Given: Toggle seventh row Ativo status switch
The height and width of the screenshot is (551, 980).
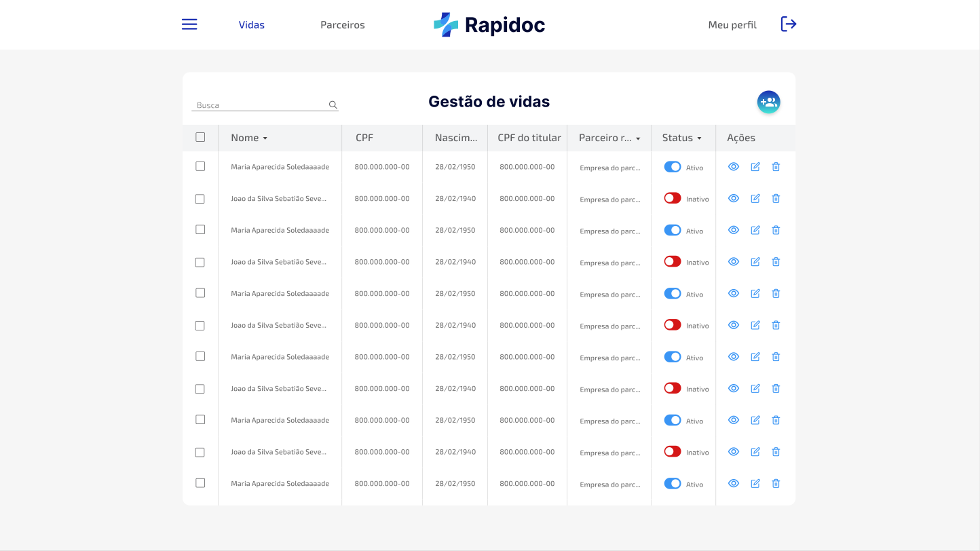Looking at the screenshot, I should (x=673, y=357).
